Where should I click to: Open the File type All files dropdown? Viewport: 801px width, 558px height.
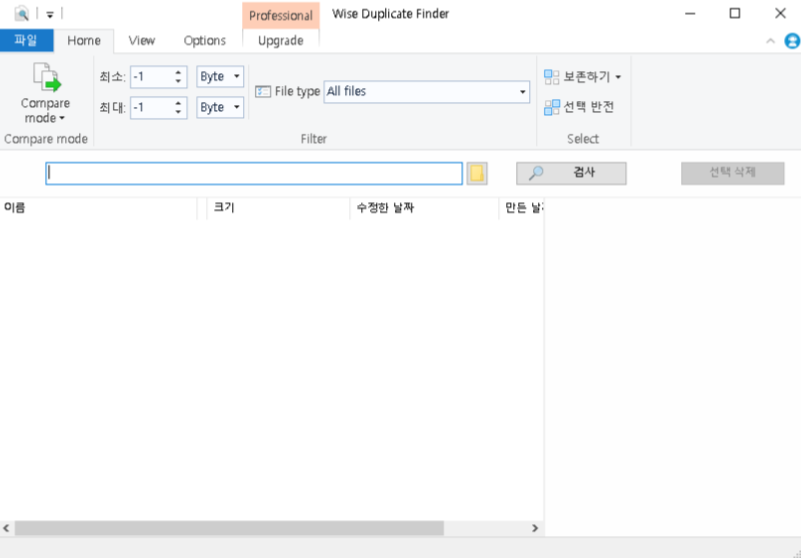pos(427,92)
